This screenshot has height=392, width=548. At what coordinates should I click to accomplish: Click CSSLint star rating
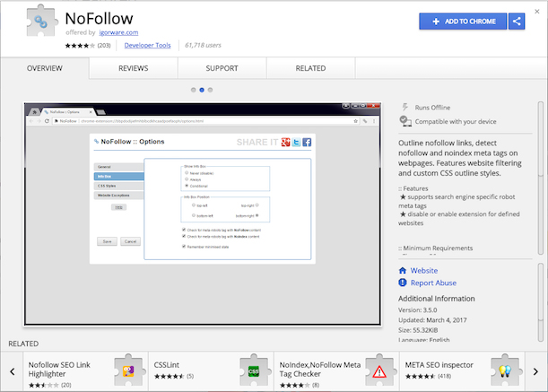[170, 376]
